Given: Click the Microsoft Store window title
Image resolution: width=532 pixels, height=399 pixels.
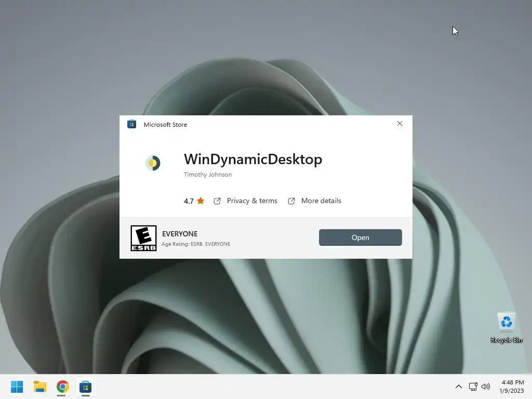Looking at the screenshot, I should (x=165, y=125).
